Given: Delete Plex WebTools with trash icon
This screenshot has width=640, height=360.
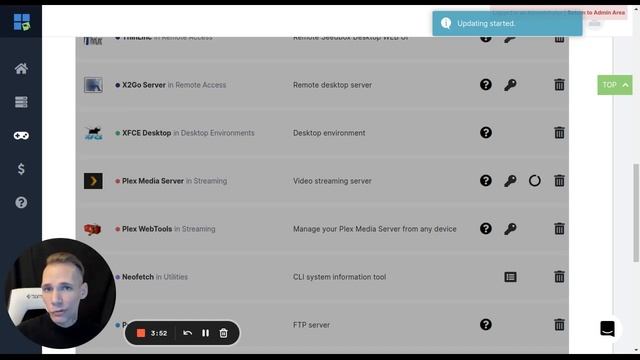Looking at the screenshot, I should coord(559,229).
